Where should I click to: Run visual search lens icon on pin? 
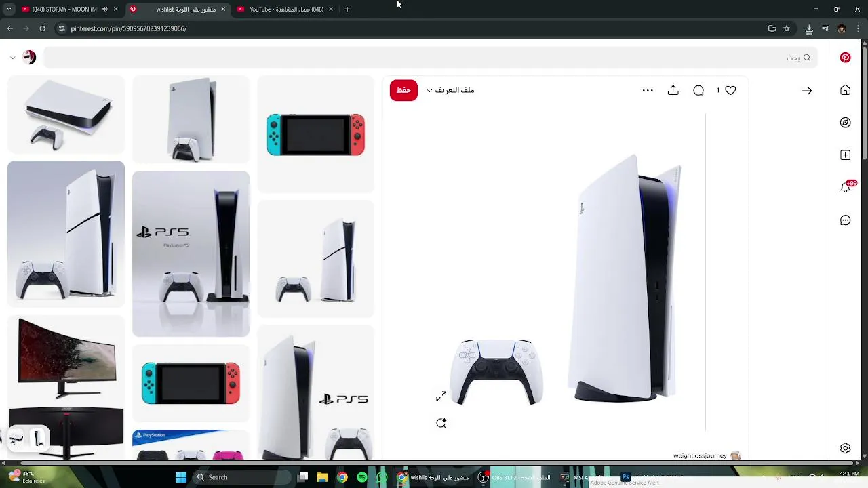pyautogui.click(x=441, y=424)
